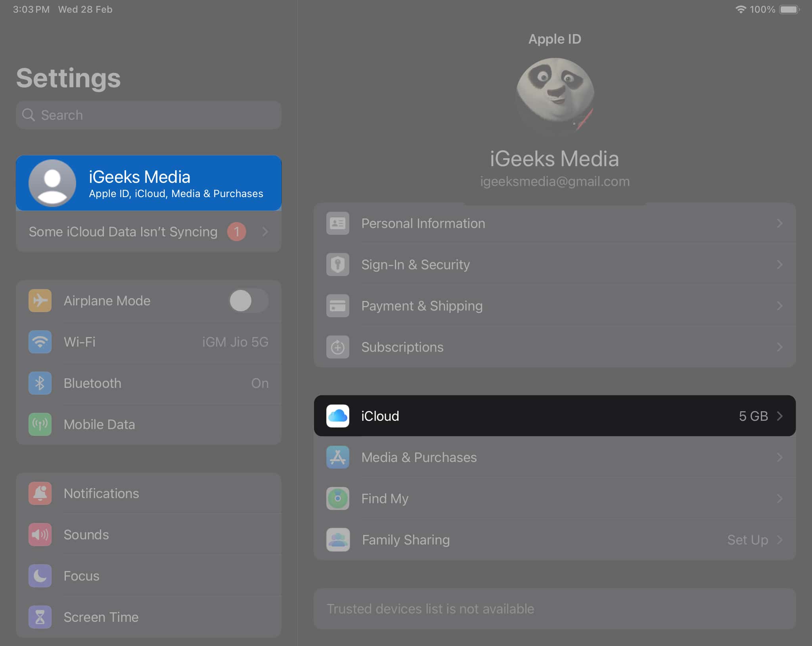Tap the 3:03 PM clock
This screenshot has width=812, height=646.
(31, 9)
